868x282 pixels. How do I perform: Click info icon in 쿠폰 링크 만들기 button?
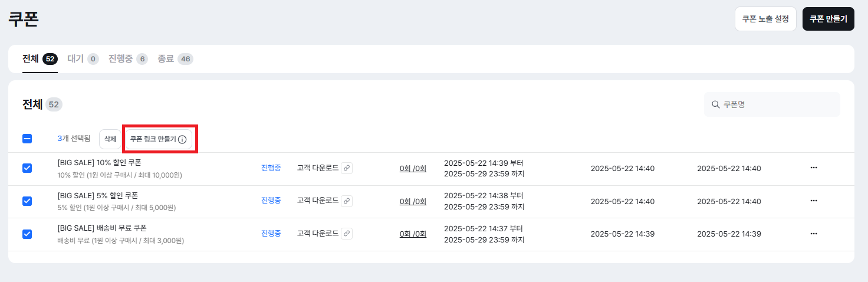pos(182,139)
